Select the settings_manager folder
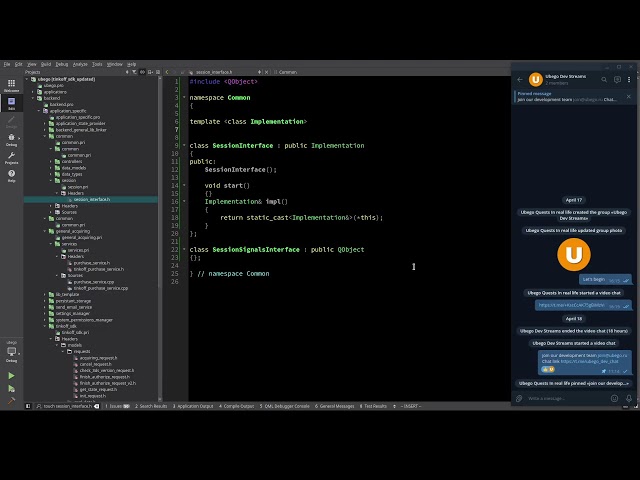This screenshot has height=480, width=640. tap(72, 313)
